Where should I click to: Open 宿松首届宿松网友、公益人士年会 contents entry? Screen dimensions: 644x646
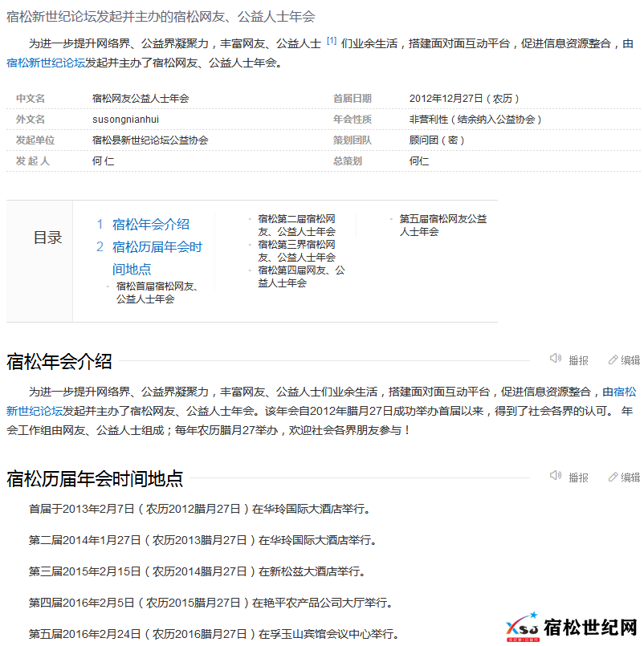point(157,293)
